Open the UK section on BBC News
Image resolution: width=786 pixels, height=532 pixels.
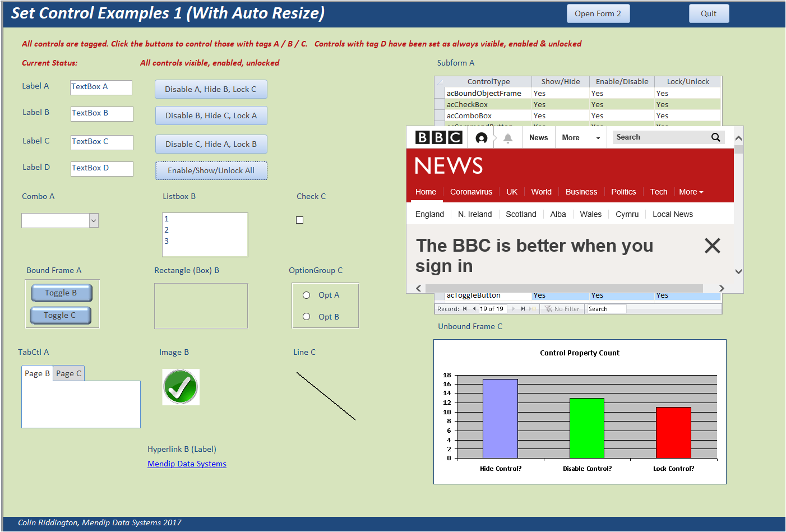[512, 192]
